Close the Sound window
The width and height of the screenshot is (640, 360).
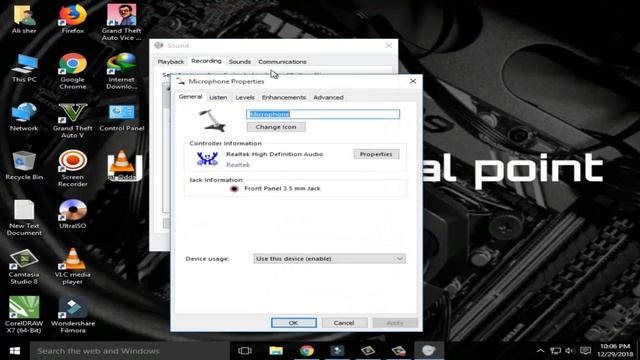click(x=389, y=45)
